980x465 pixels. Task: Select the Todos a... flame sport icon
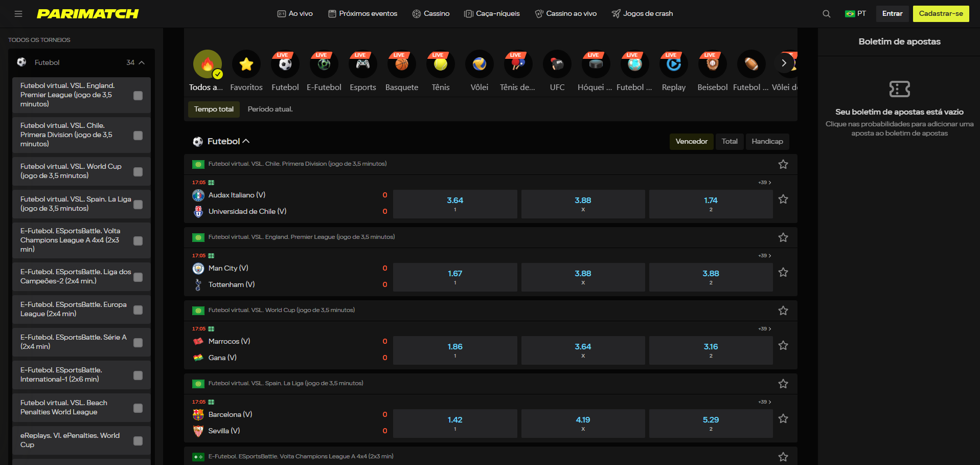coord(208,64)
